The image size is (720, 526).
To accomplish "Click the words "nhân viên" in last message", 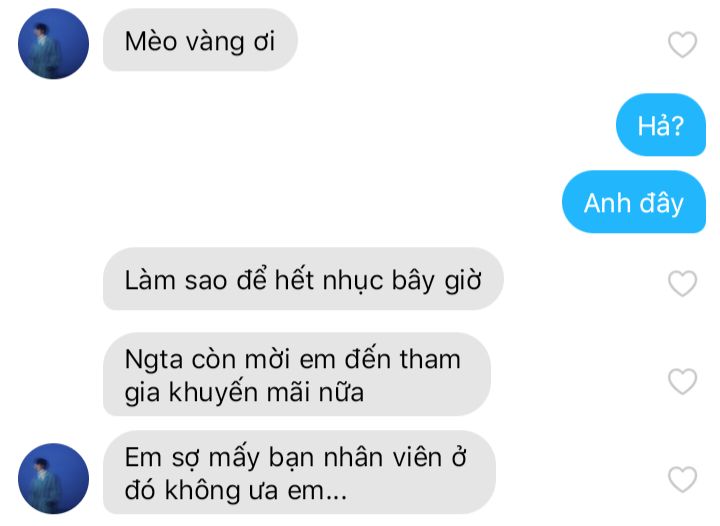I will click(x=382, y=458).
